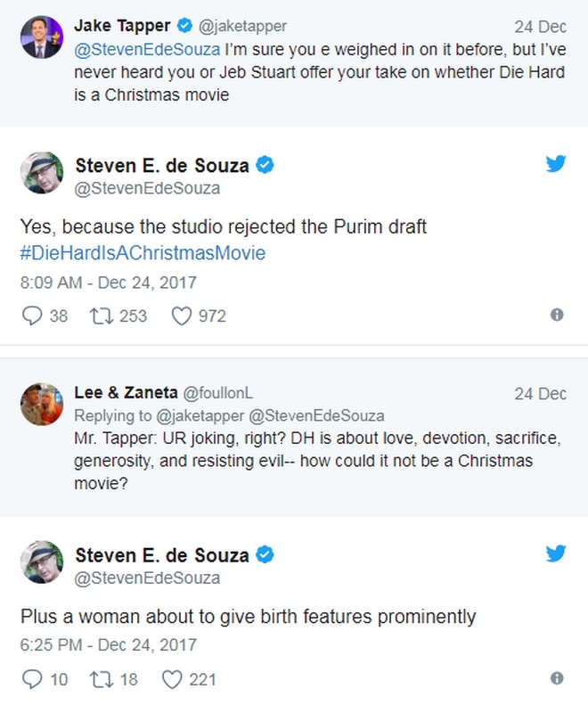Click reply icon on the give birth tweet
This screenshot has width=588, height=705.
tap(32, 679)
